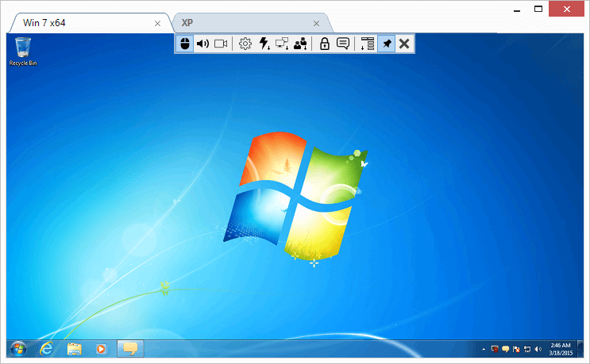The width and height of the screenshot is (590, 364).
Task: Launch Internet Explorer from remote taskbar
Action: (x=47, y=349)
